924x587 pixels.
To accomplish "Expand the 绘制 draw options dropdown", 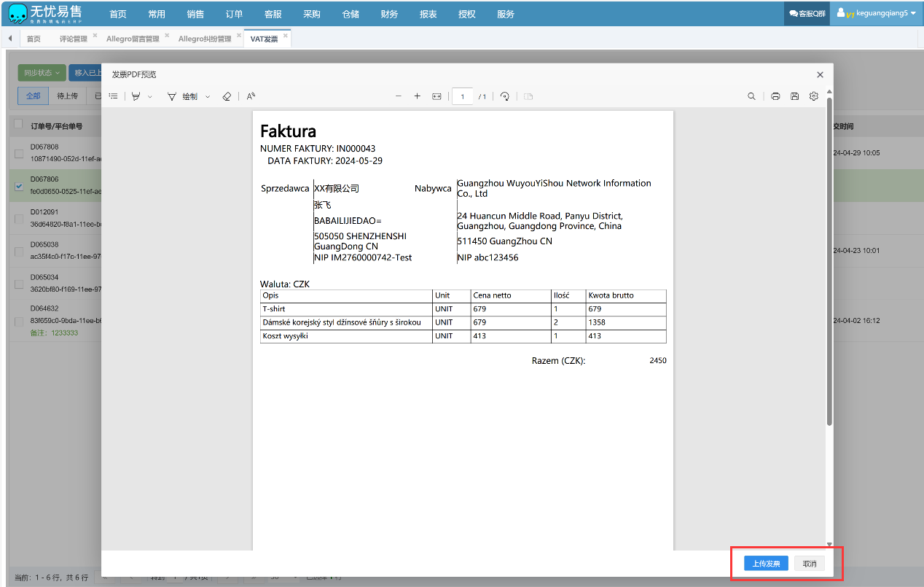I will click(208, 96).
